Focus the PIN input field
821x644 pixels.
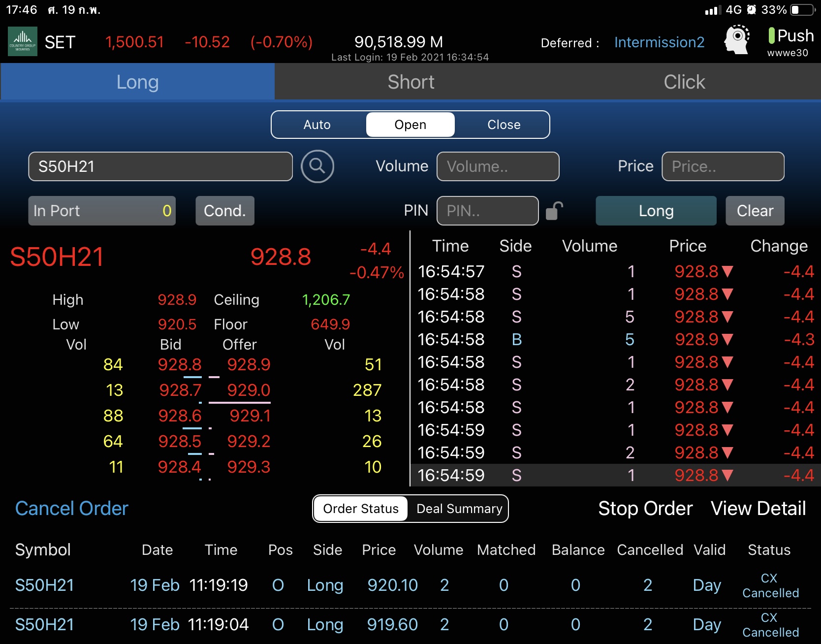point(488,211)
